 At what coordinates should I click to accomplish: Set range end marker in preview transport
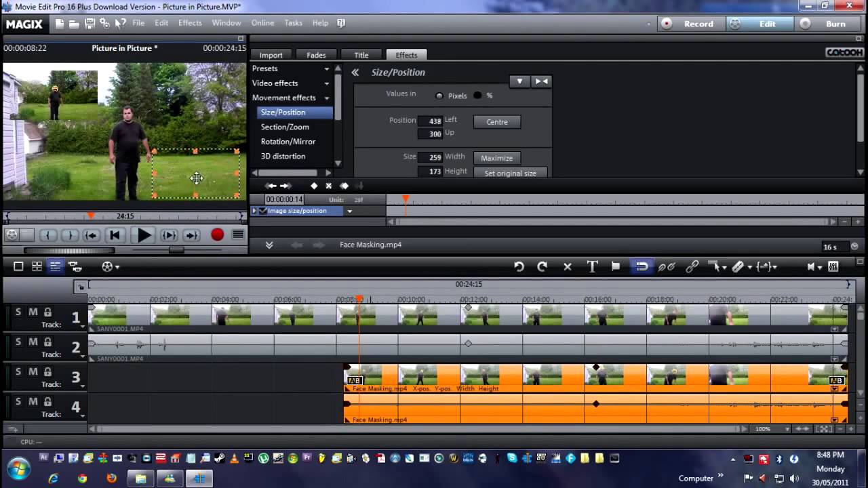(x=69, y=235)
